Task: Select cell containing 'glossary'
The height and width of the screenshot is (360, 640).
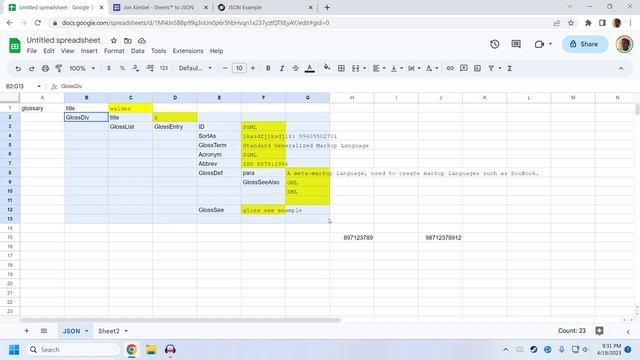Action: (x=42, y=108)
